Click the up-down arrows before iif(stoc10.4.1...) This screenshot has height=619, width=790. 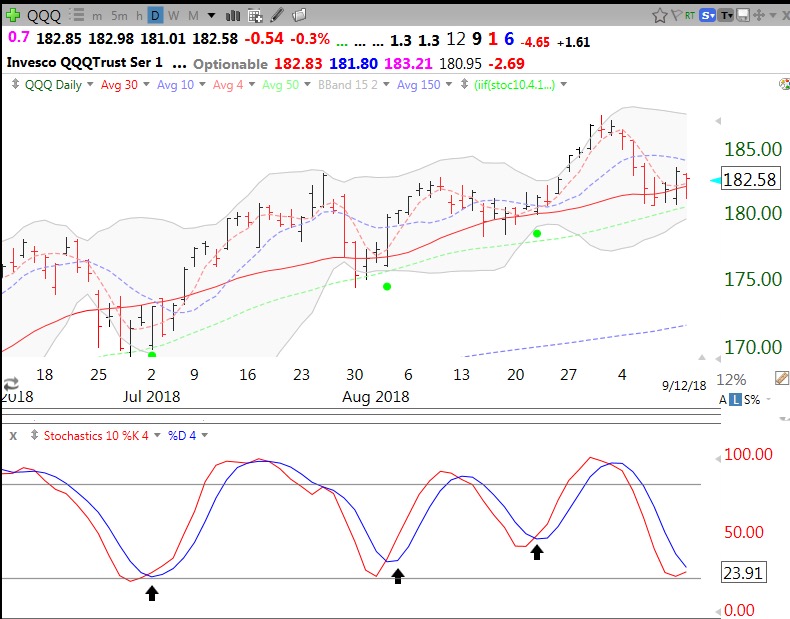click(x=464, y=84)
